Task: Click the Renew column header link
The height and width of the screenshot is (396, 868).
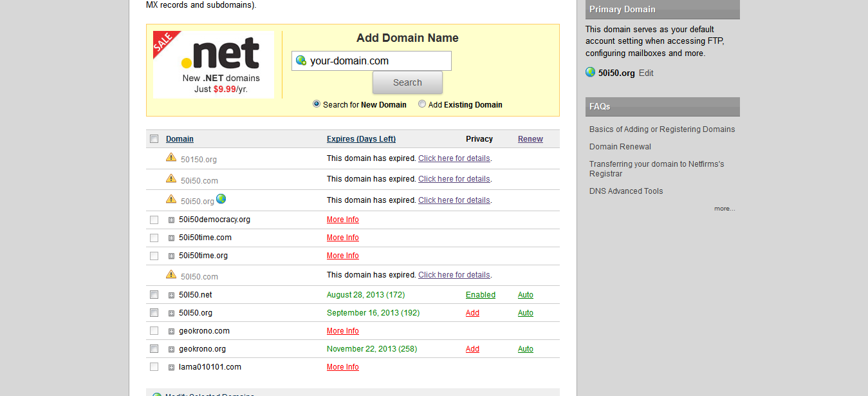Action: click(530, 139)
